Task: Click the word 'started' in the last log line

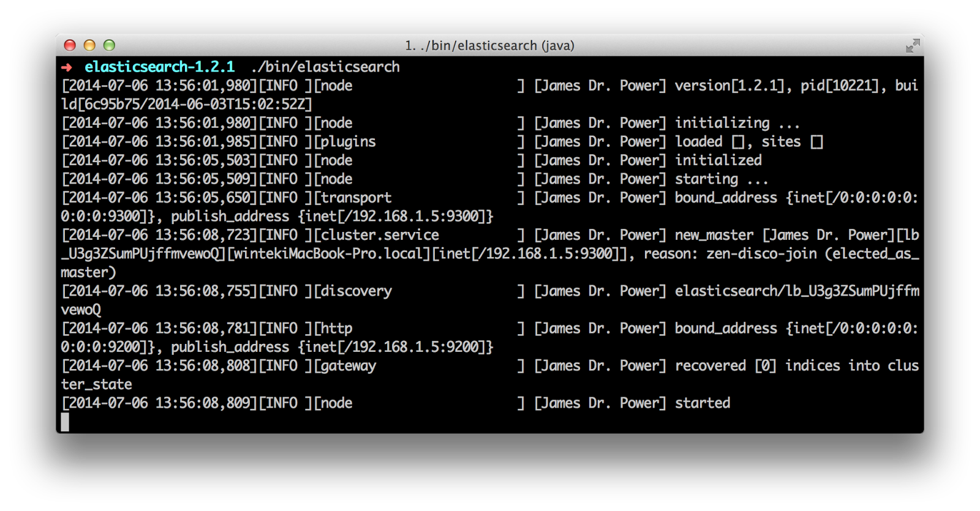Action: (703, 403)
